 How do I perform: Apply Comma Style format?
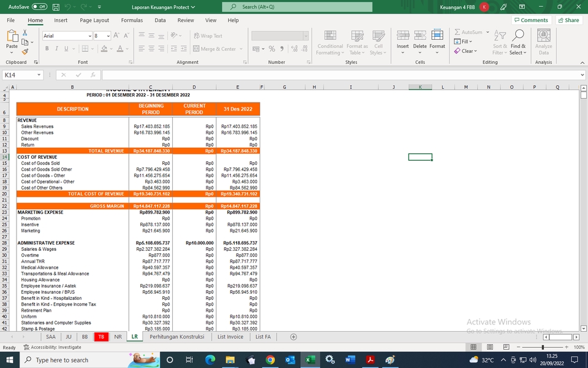[x=282, y=49]
